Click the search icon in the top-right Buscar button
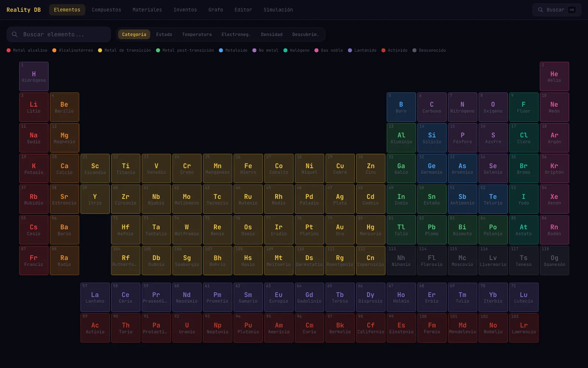This screenshot has height=368, width=588. click(541, 10)
